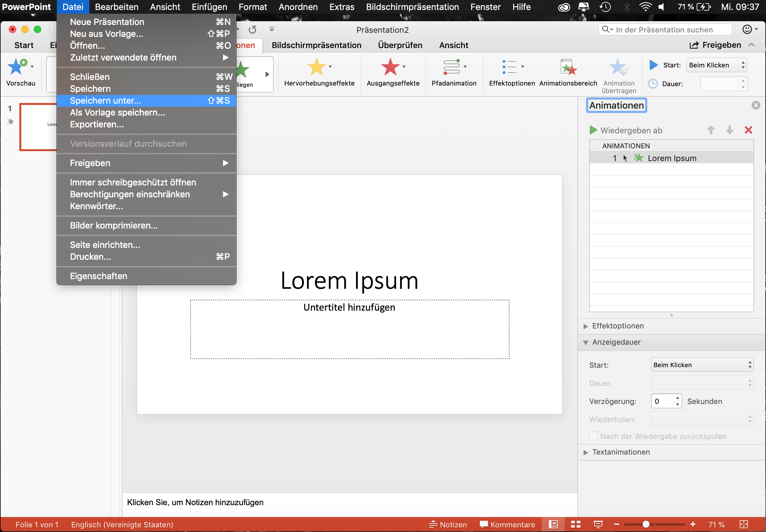
Task: Click the Untertitel hinzufügen placeholder
Action: tap(350, 329)
